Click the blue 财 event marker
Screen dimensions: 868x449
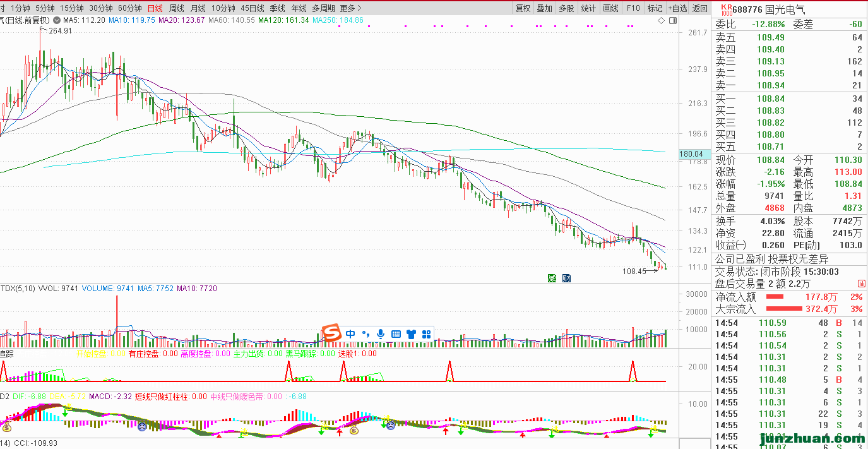tap(566, 278)
